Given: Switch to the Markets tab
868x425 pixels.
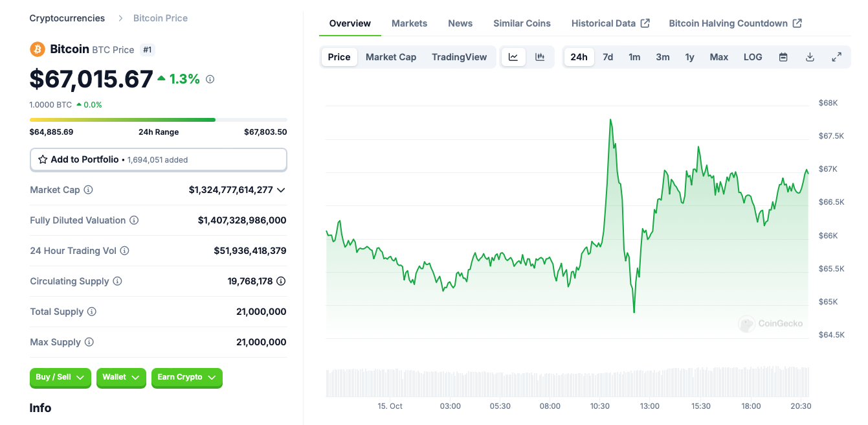Looking at the screenshot, I should (x=409, y=23).
